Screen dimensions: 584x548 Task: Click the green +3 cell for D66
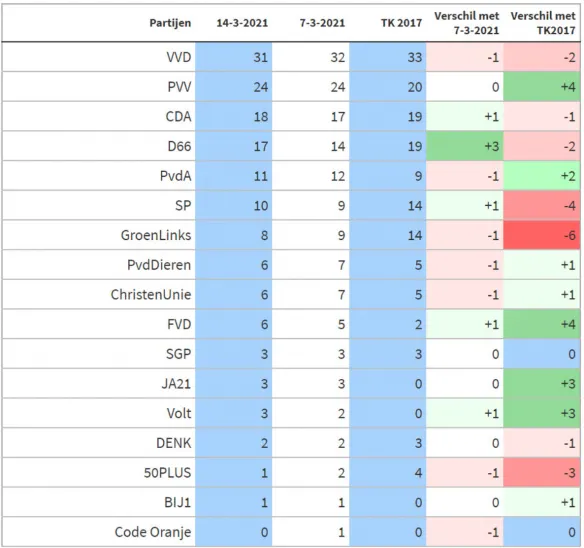[465, 146]
